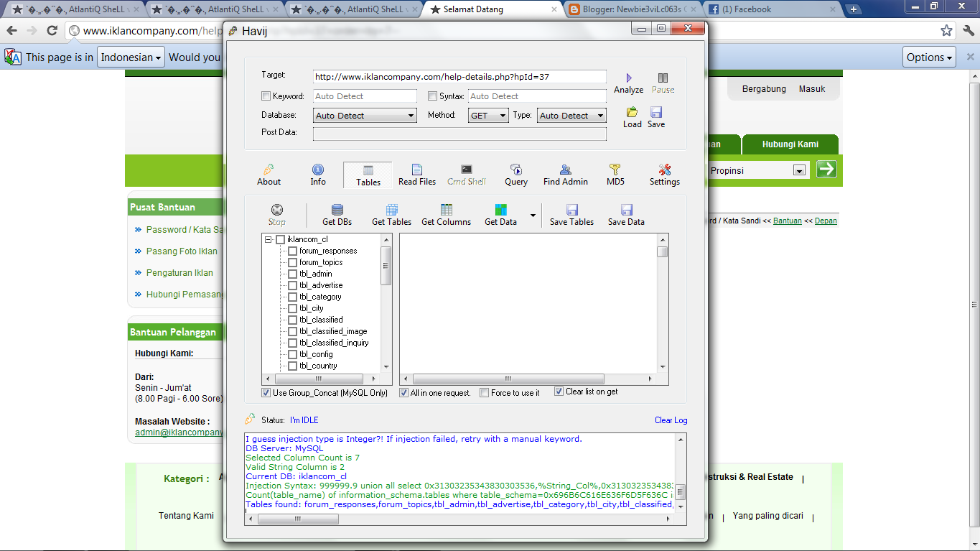Toggle Clear list on get checkbox
980x551 pixels.
[559, 392]
